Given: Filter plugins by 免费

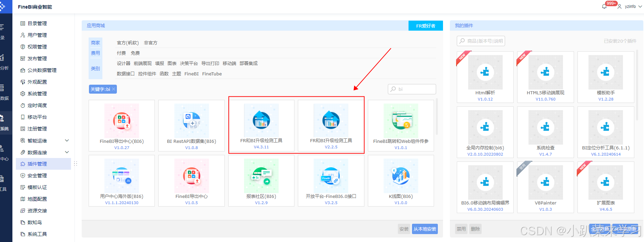Looking at the screenshot, I should coord(135,53).
